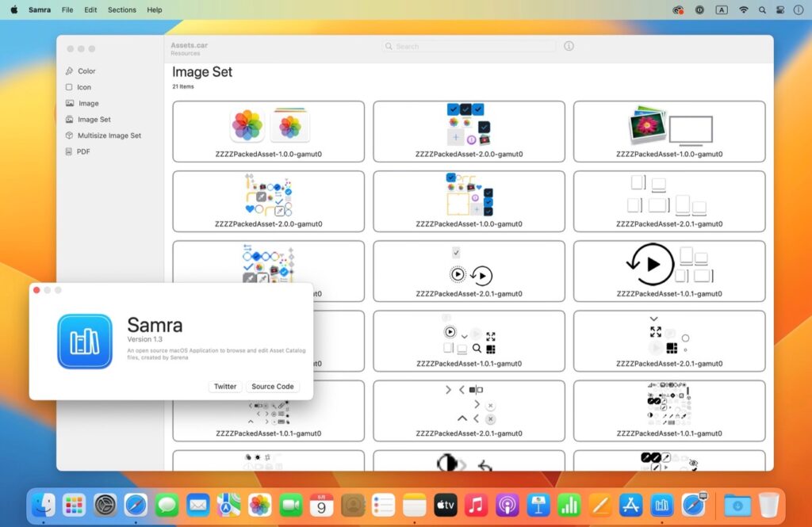Viewport: 812px width, 527px height.
Task: Select the Image Set sidebar entry
Action: [x=93, y=119]
